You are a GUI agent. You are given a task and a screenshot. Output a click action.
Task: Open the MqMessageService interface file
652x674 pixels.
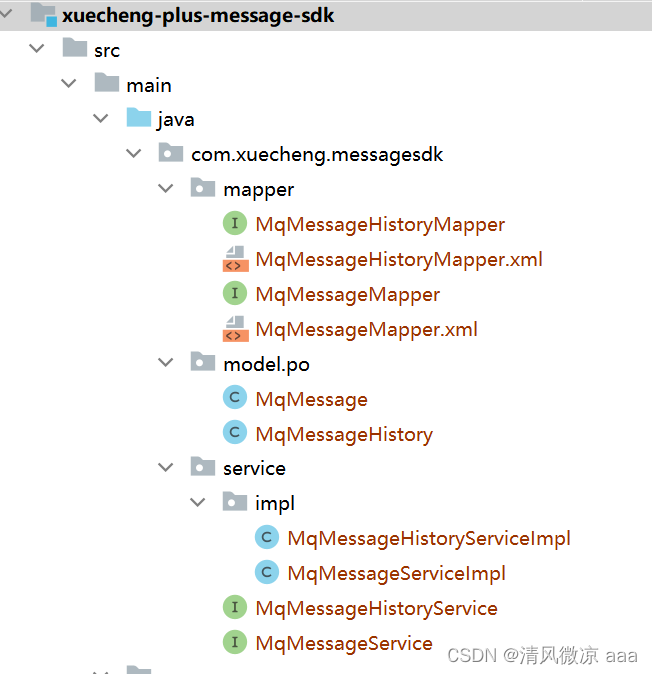344,644
